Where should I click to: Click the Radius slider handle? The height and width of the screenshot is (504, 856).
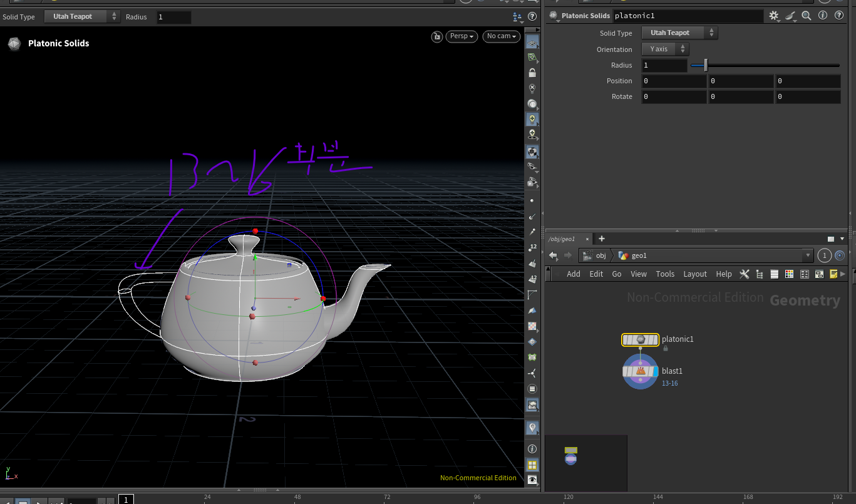coord(706,65)
